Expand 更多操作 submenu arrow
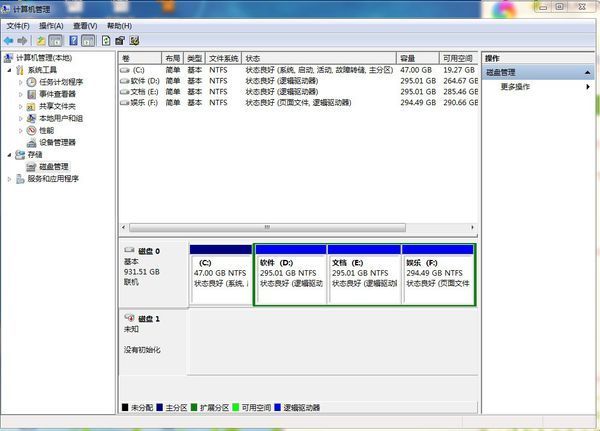This screenshot has width=600, height=431. click(x=588, y=87)
